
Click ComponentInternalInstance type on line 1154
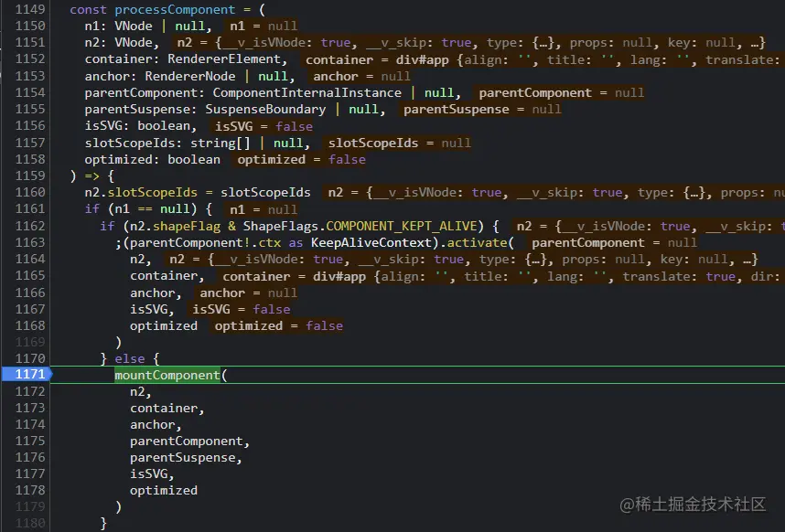pyautogui.click(x=306, y=92)
